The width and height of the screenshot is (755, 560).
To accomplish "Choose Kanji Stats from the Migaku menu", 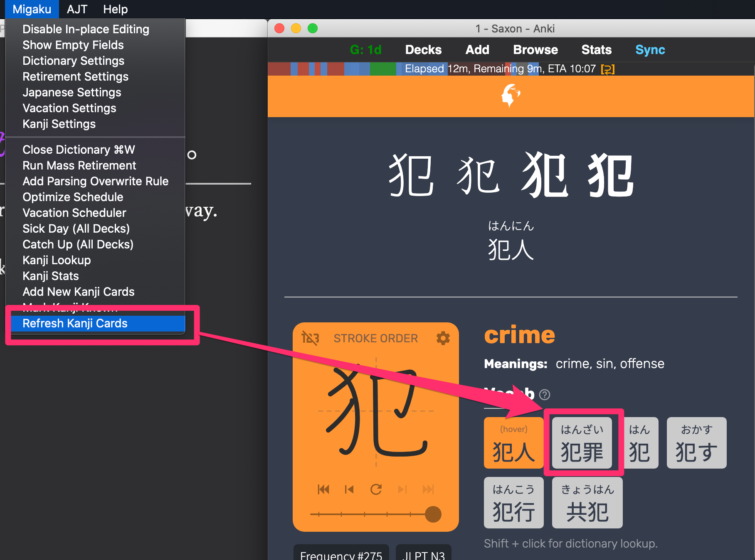I will 50,275.
